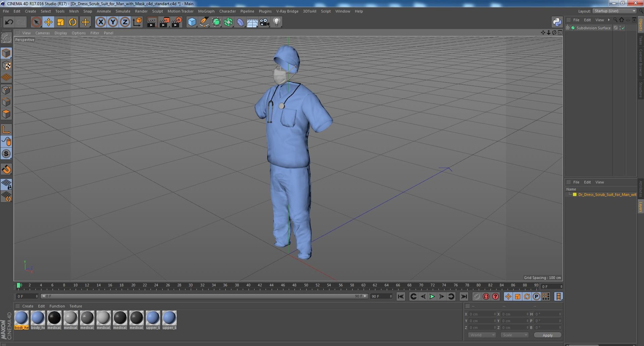The height and width of the screenshot is (346, 644).
Task: Click the Undo arrow icon
Action: (x=9, y=22)
